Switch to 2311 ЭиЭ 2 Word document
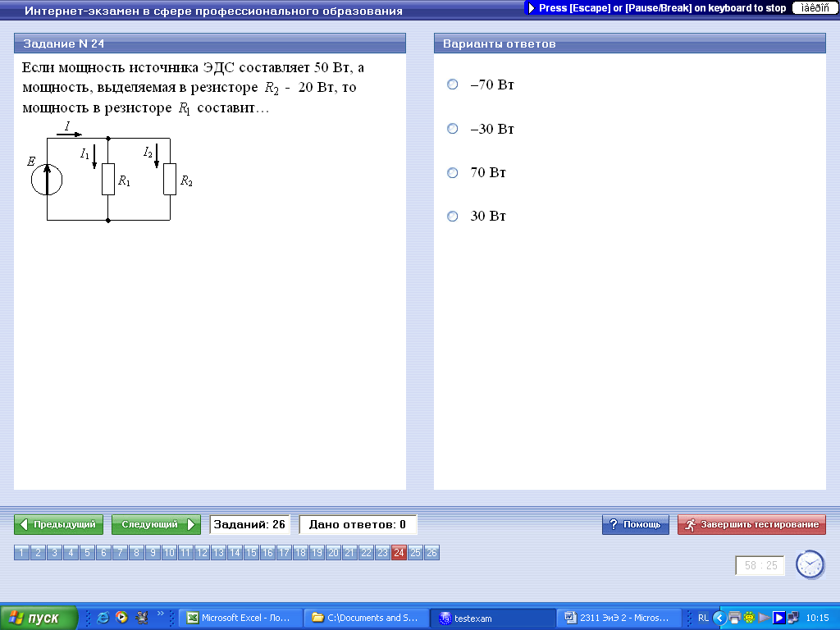 pyautogui.click(x=619, y=619)
